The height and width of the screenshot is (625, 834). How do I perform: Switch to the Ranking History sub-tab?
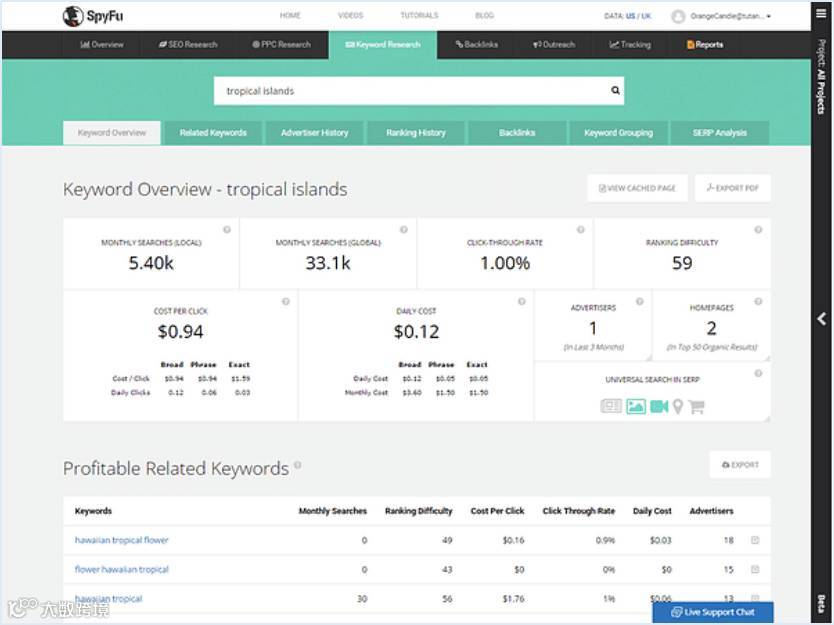point(415,133)
